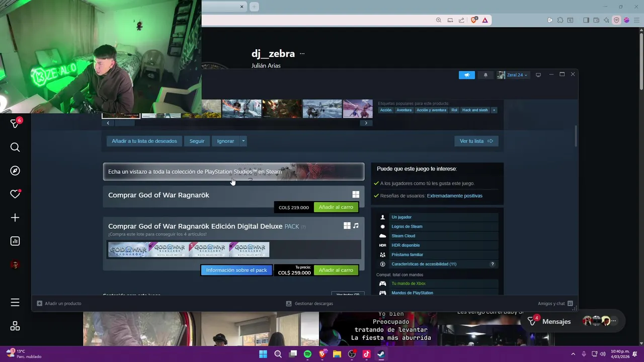Open Instagram search magnifier in sidebar
Screen dimensions: 644x362
pyautogui.click(x=15, y=147)
